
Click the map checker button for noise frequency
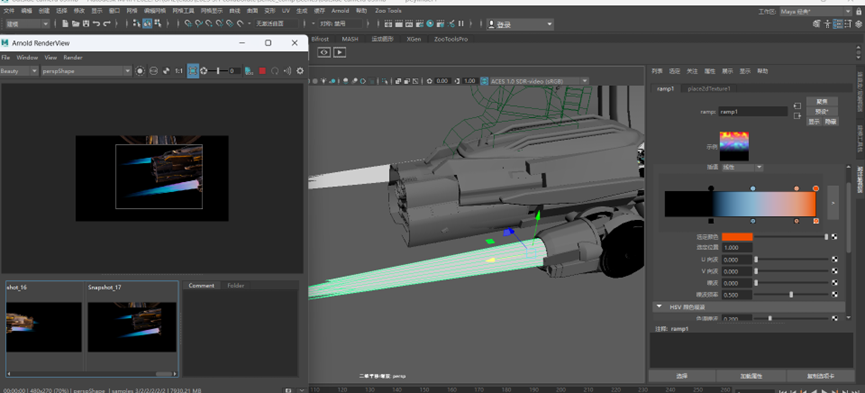pyautogui.click(x=834, y=294)
